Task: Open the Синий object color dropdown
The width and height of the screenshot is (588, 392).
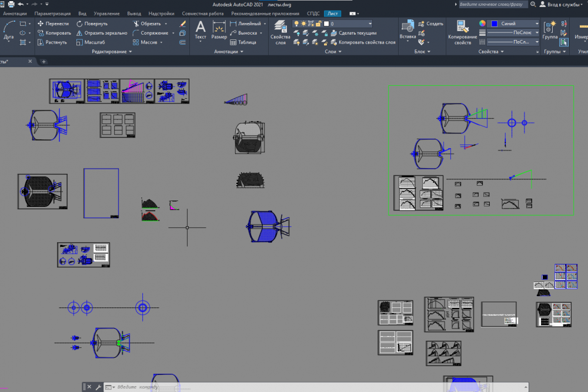Action: point(514,24)
